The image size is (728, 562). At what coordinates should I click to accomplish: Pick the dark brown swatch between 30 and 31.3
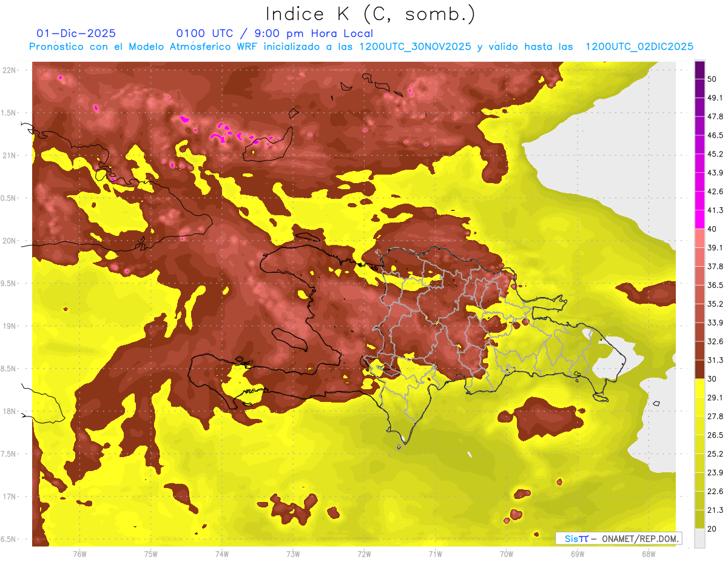(699, 370)
